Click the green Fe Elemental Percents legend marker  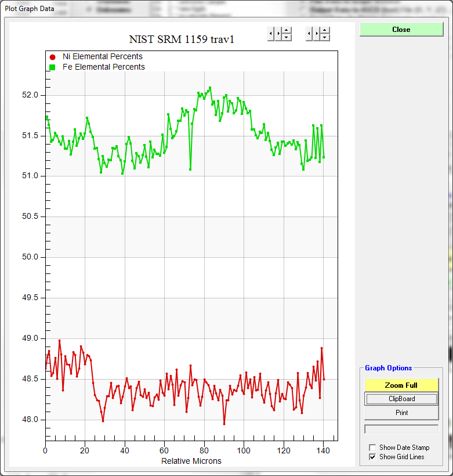[x=52, y=67]
